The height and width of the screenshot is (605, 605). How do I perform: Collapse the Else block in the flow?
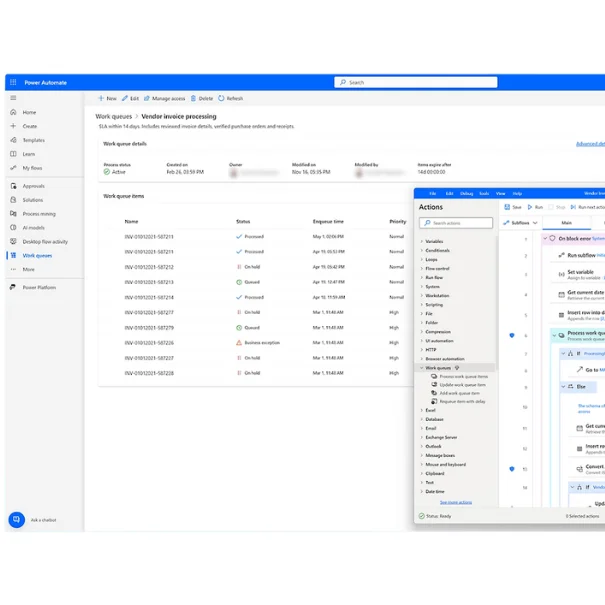tap(563, 386)
